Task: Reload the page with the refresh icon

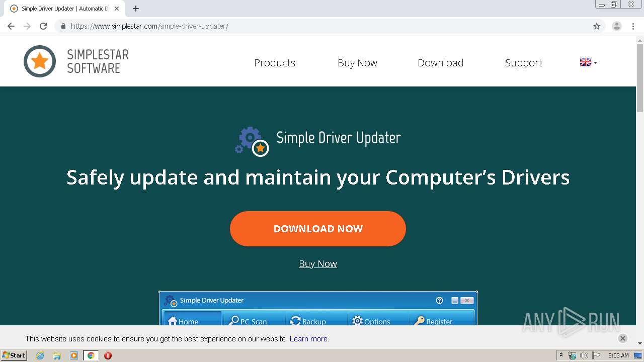Action: coord(43,26)
